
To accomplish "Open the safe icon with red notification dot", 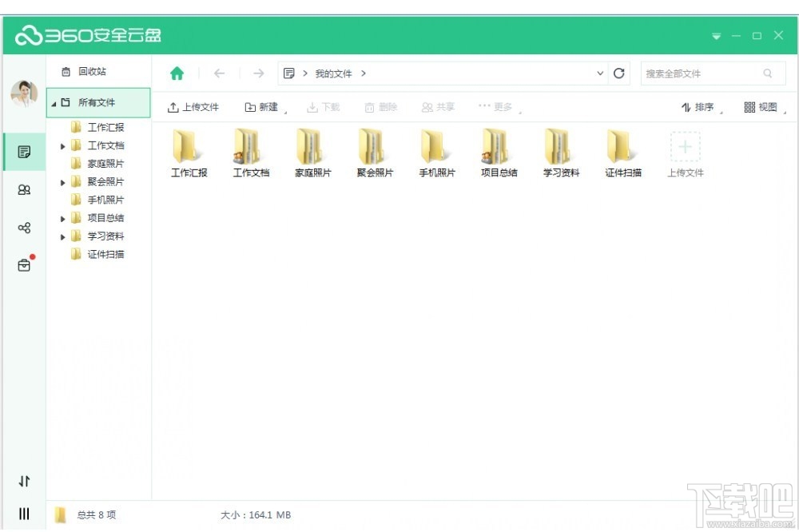I will (23, 265).
